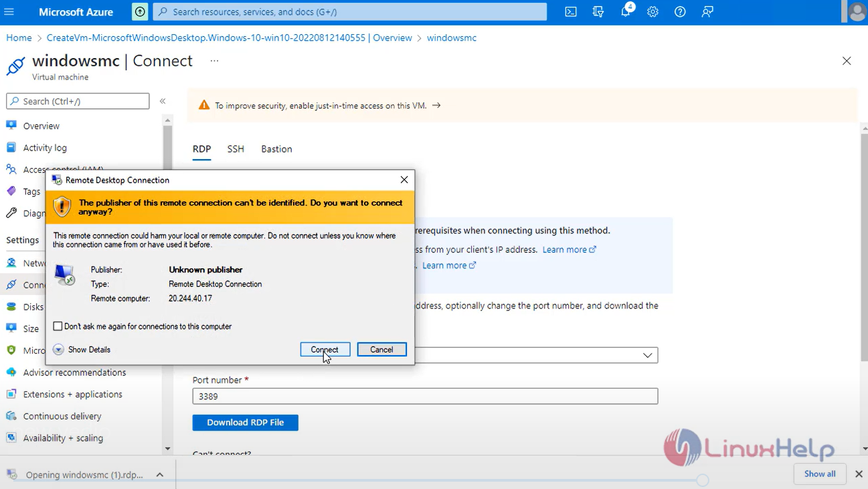This screenshot has height=489, width=868.
Task: Click the shield warning icon in RDP dialog
Action: click(x=62, y=206)
